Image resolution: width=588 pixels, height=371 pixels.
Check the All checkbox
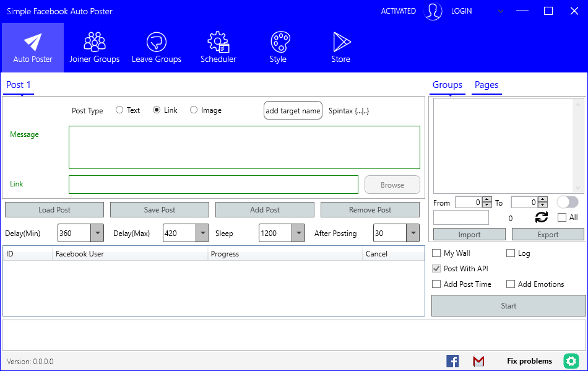(x=562, y=217)
